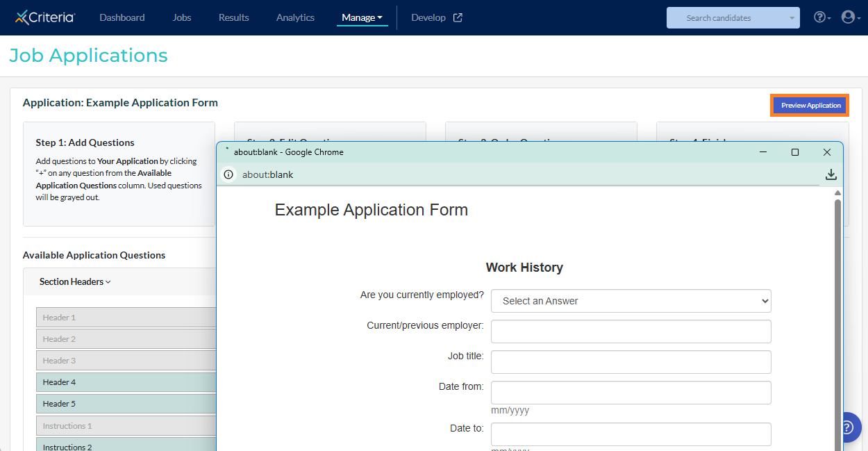Open the Analytics menu item

pyautogui.click(x=295, y=17)
